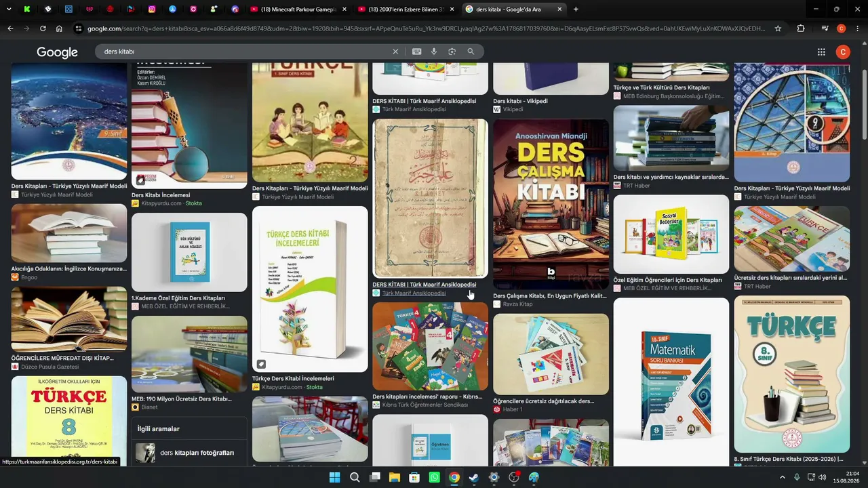Switch to the 2000'lerin Ezbere Bilinen tab
This screenshot has width=868, height=488.
click(x=404, y=9)
